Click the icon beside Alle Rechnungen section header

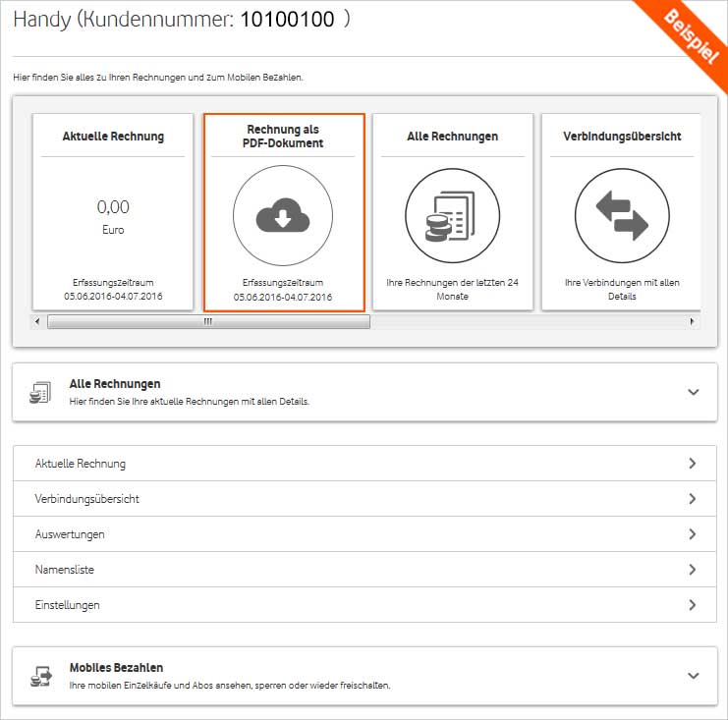pos(39,393)
